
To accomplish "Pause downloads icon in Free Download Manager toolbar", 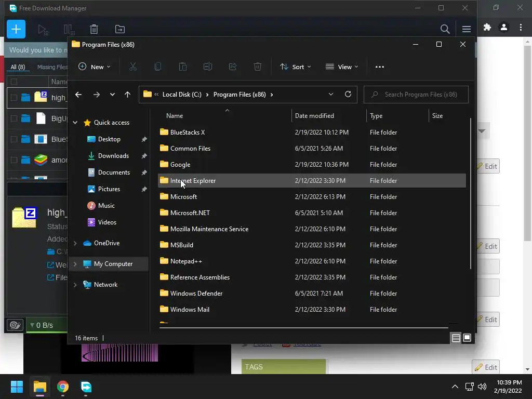I will [69, 30].
